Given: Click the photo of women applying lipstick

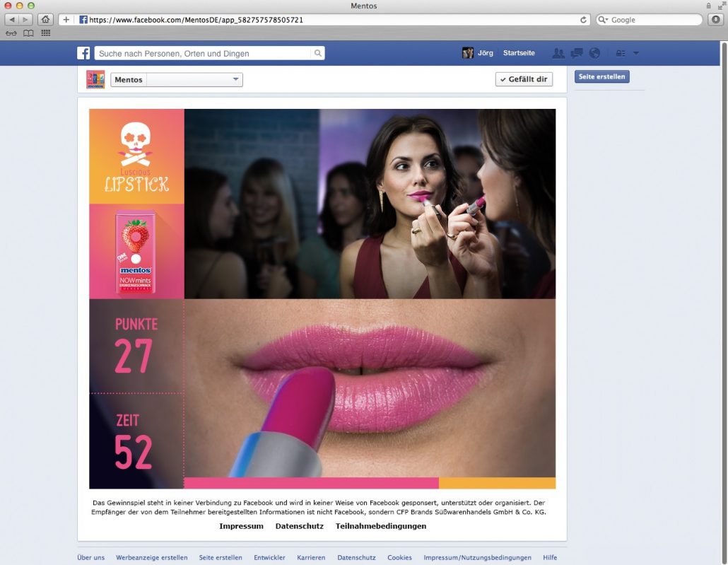Looking at the screenshot, I should click(370, 204).
